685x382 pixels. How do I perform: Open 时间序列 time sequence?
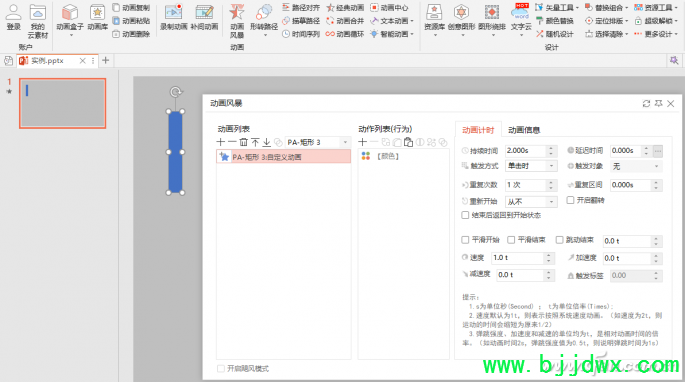pyautogui.click(x=301, y=34)
